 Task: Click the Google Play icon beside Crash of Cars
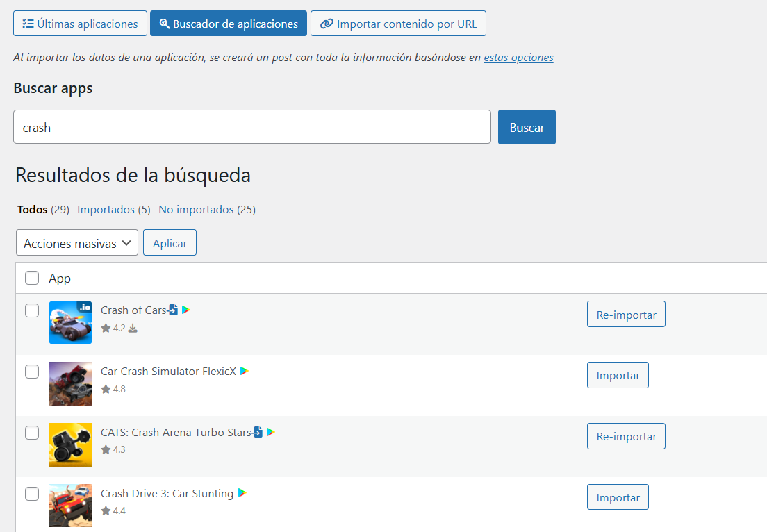[x=185, y=310]
